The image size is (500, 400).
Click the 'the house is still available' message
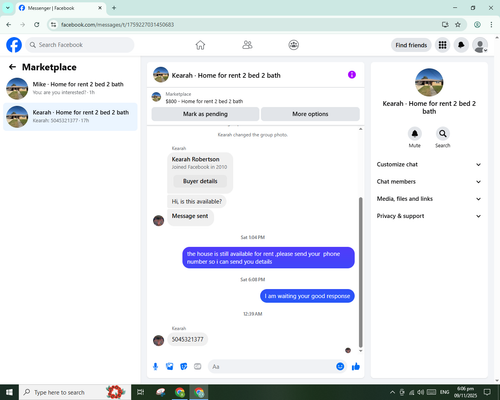[268, 258]
